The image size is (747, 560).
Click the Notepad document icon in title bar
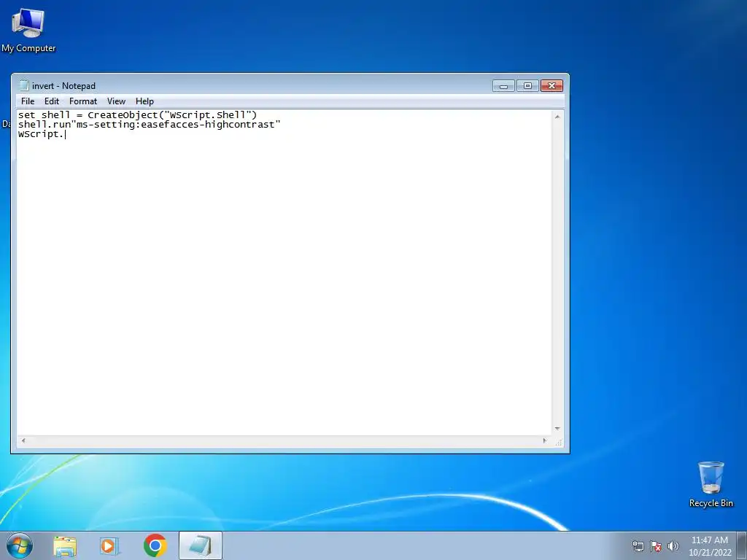pos(23,86)
